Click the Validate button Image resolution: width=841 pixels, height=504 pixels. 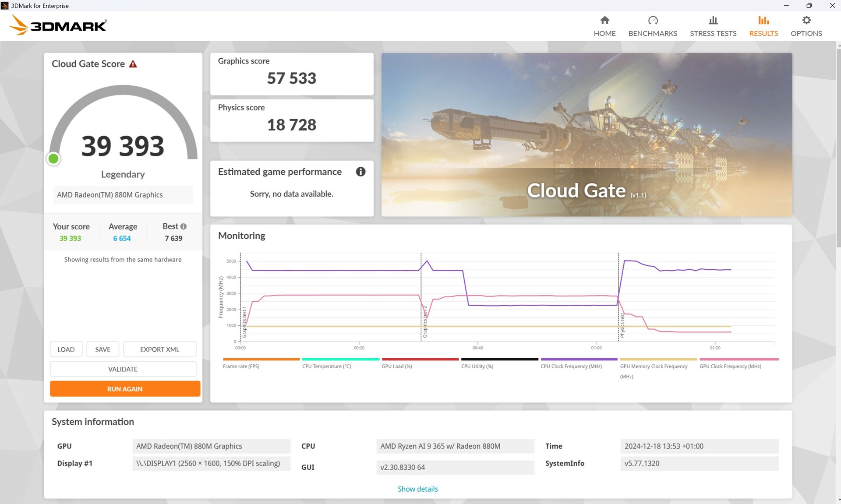coord(123,369)
